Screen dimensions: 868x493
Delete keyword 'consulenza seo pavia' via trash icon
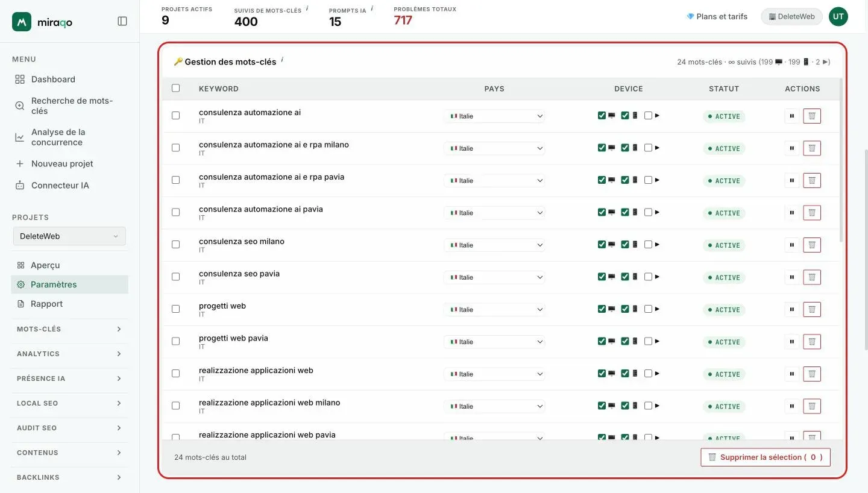[x=812, y=277]
